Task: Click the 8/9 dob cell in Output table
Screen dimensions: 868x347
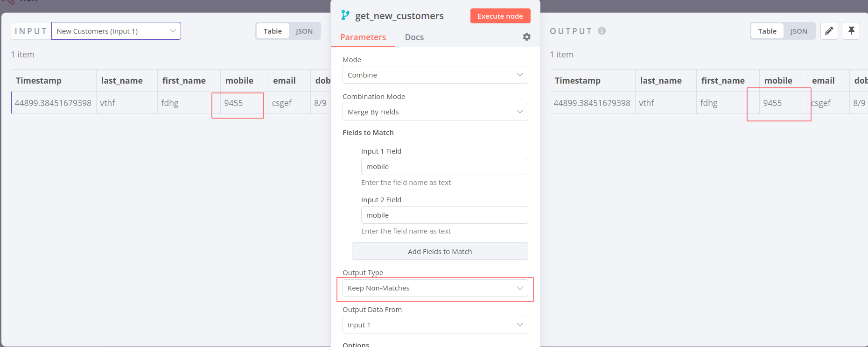Action: tap(859, 103)
